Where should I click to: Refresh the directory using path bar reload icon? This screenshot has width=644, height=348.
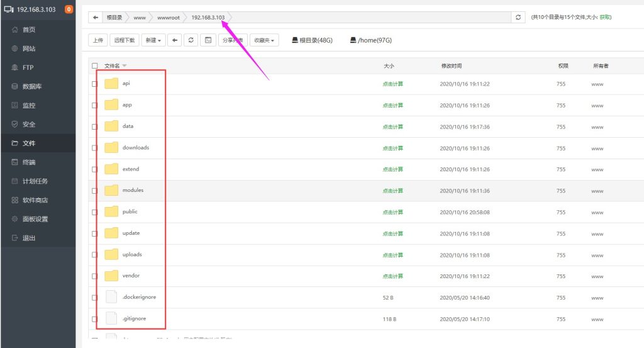coord(518,18)
